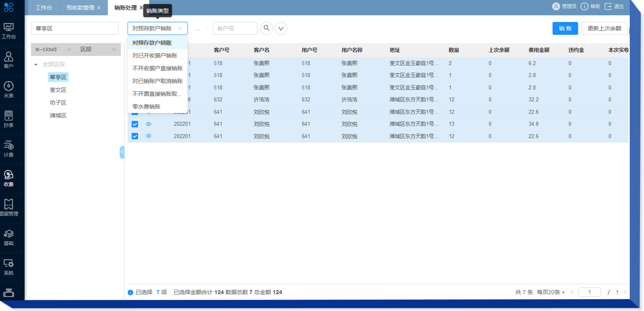Open the 票据管理 invoice management module
The height and width of the screenshot is (311, 644).
tap(8, 208)
